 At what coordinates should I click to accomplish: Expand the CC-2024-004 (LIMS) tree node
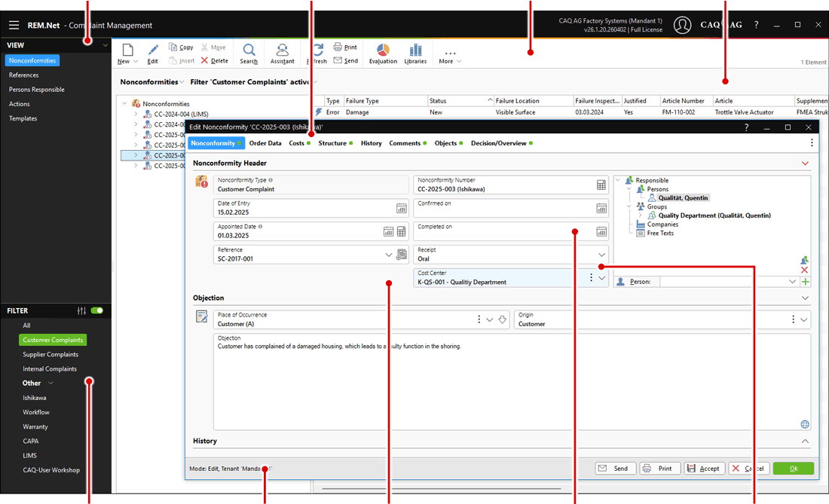coord(136,114)
